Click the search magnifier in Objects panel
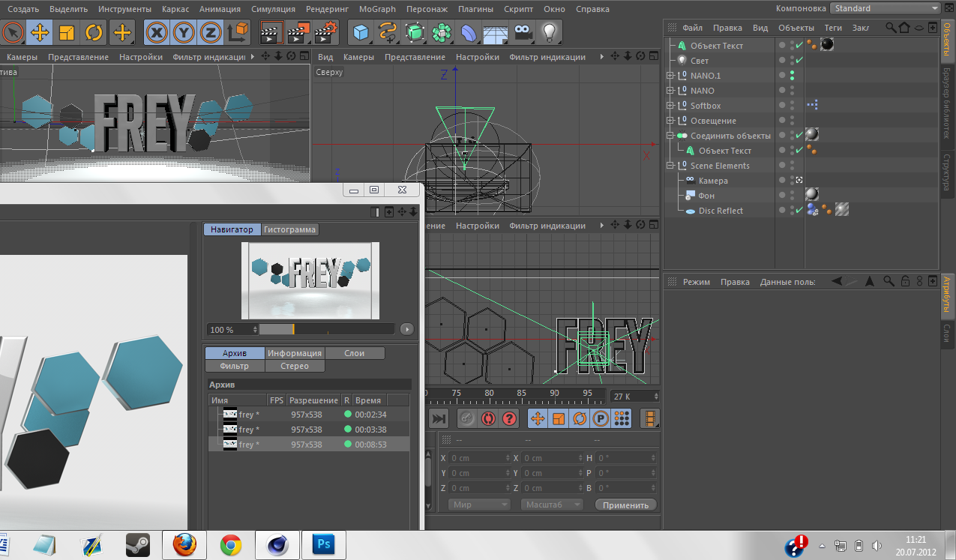The image size is (956, 560). 891,28
